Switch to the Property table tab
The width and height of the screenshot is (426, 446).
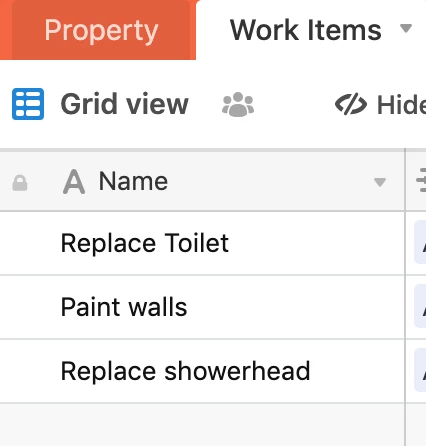[101, 31]
